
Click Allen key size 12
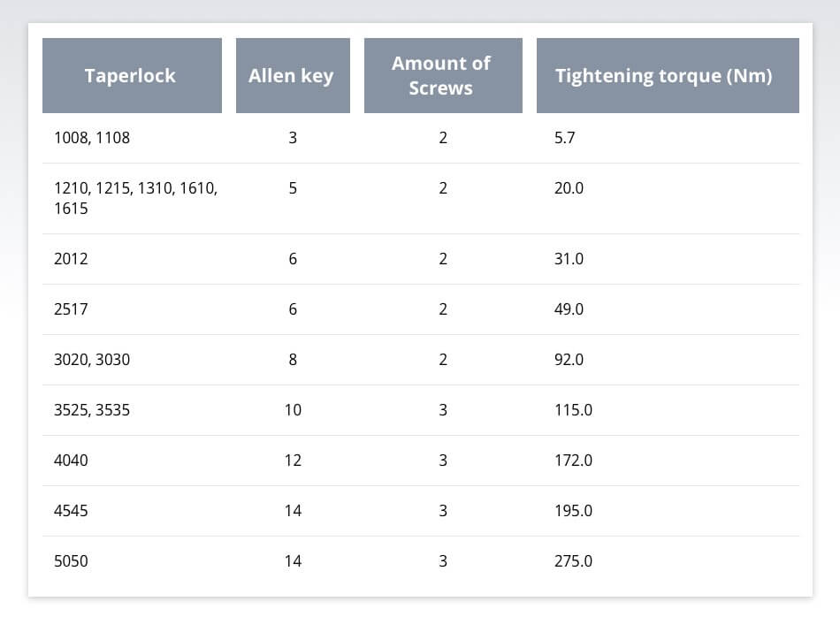pyautogui.click(x=293, y=461)
